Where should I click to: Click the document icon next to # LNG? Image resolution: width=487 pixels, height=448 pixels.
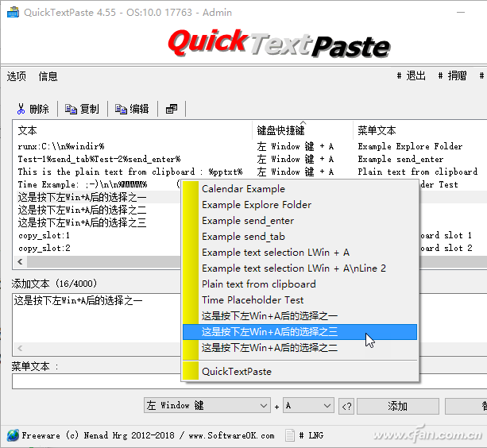(x=290, y=435)
